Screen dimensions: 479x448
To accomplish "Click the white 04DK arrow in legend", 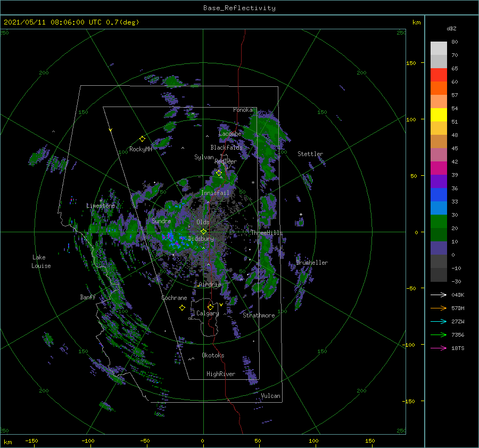I will 439,295.
